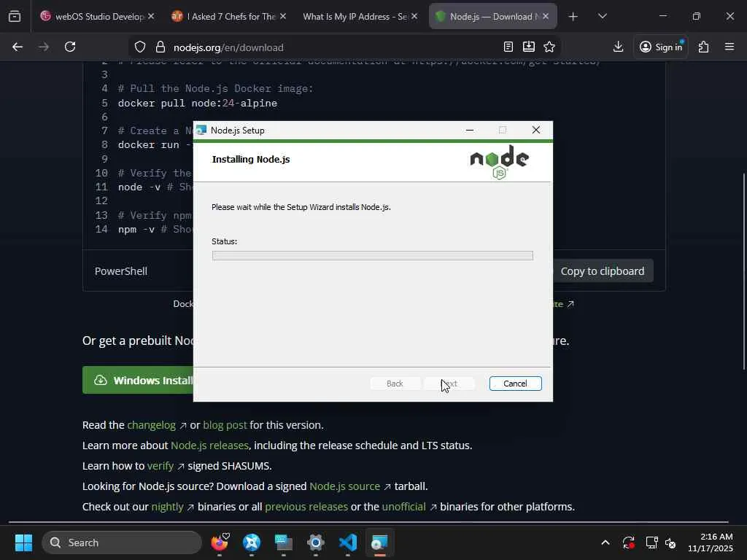
Task: Focus the Node.js installer taskbar icon
Action: [x=379, y=542]
